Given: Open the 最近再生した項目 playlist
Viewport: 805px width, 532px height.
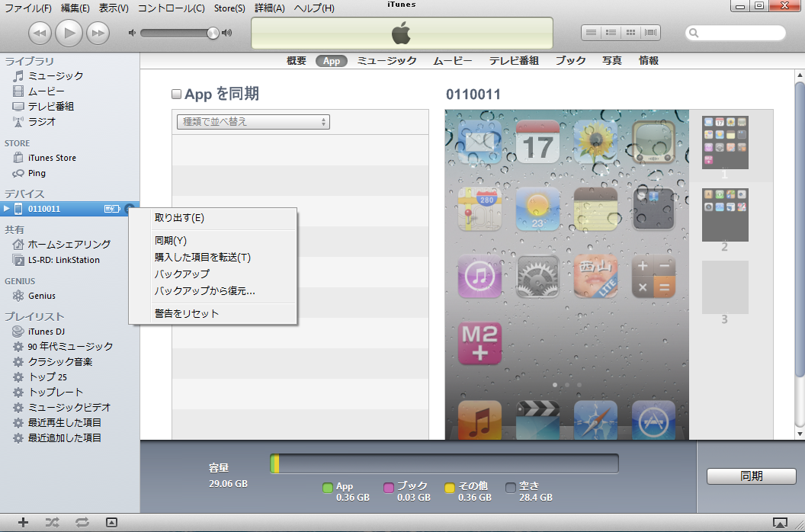Looking at the screenshot, I should (57, 422).
